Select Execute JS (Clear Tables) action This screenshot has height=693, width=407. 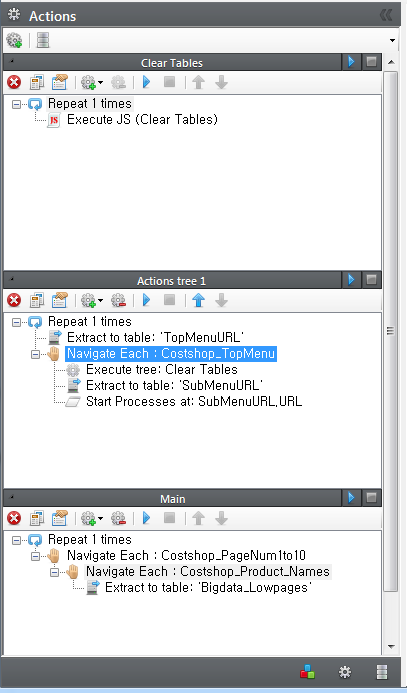click(x=142, y=120)
